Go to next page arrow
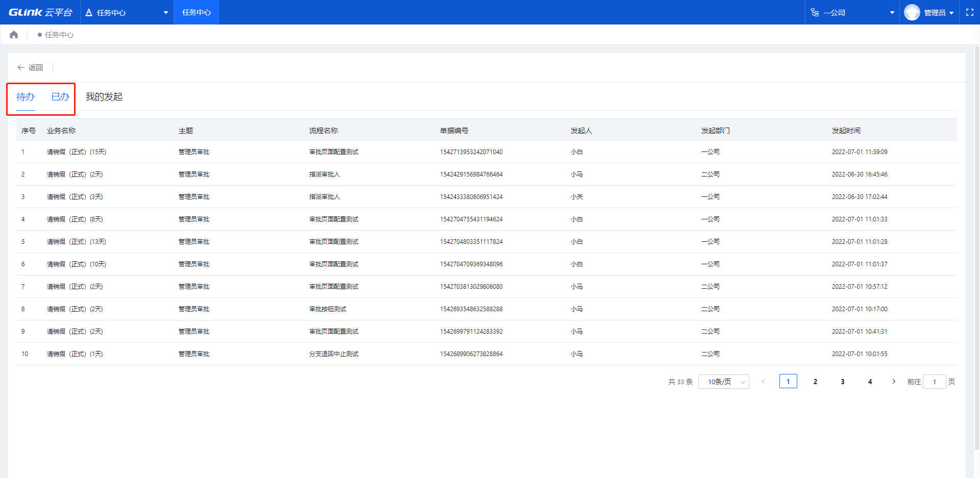Viewport: 980px width, 478px height. click(894, 382)
